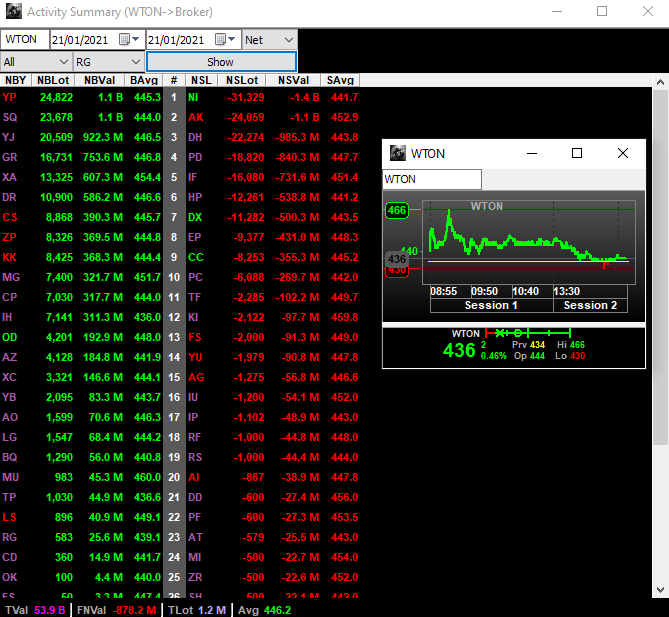Open end date dropdown arrow
This screenshot has height=617, width=669.
pyautogui.click(x=232, y=39)
